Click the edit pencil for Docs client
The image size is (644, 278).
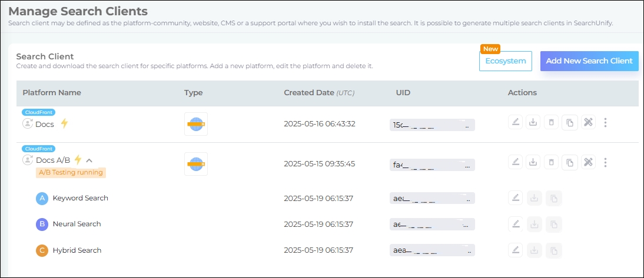pos(516,122)
